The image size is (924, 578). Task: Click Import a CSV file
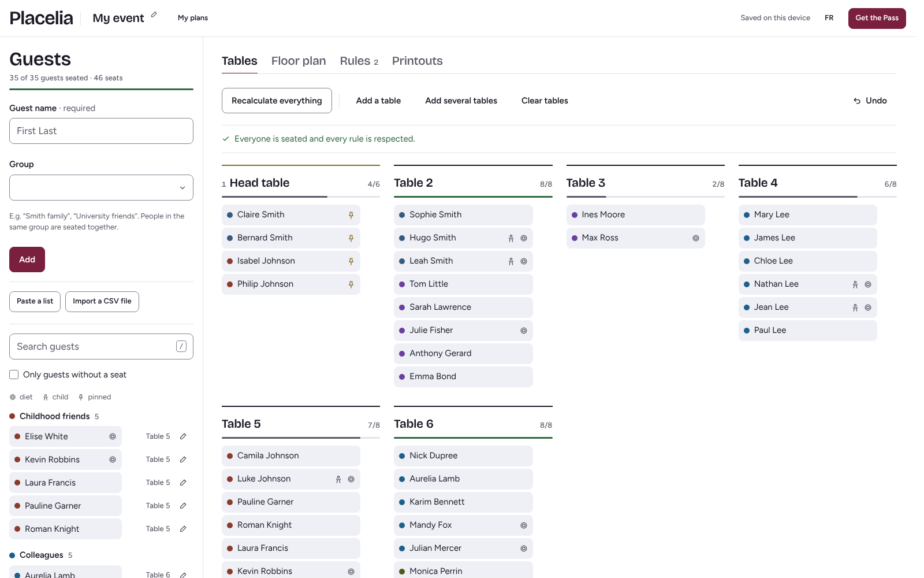pos(102,301)
